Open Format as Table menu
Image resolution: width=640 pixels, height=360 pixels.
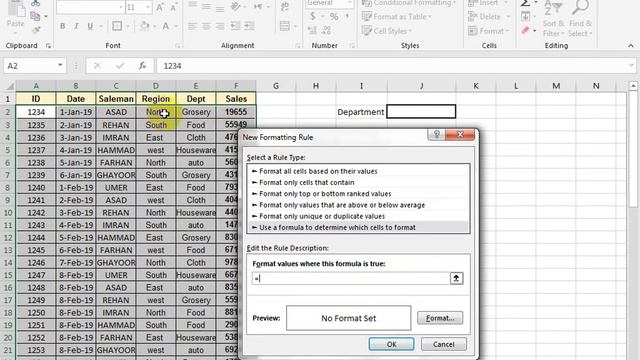397,17
